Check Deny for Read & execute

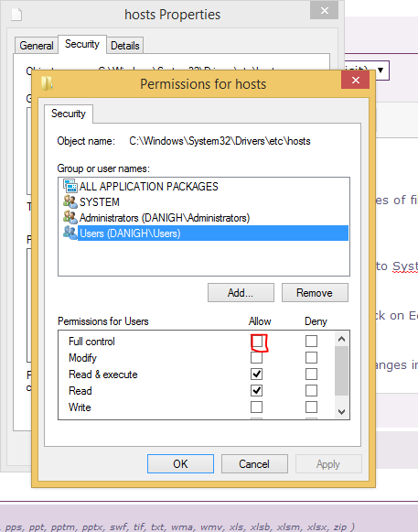tap(311, 374)
